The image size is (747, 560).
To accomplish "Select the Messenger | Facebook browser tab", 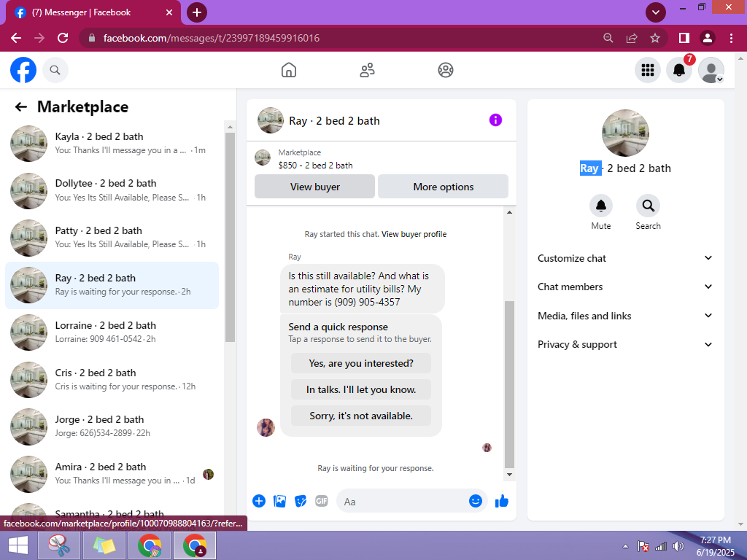I will tap(93, 12).
